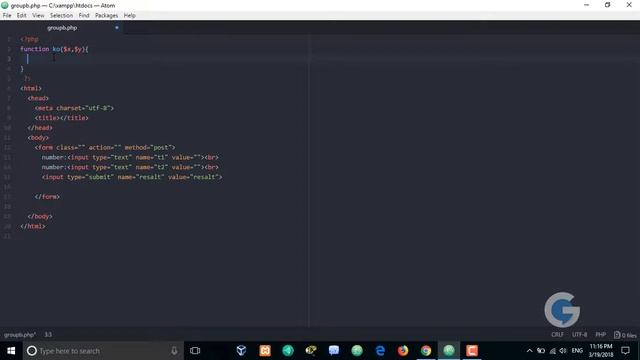
Task: Open the Selection menu
Action: point(61,16)
